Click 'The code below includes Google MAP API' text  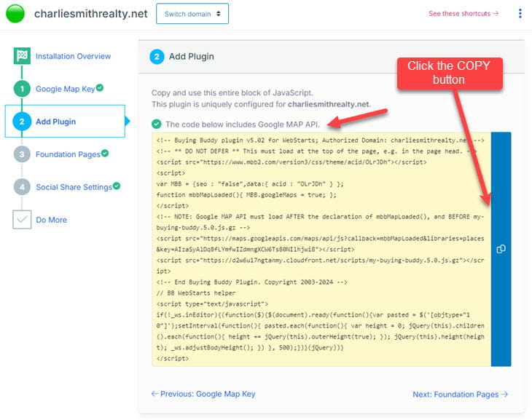[242, 124]
